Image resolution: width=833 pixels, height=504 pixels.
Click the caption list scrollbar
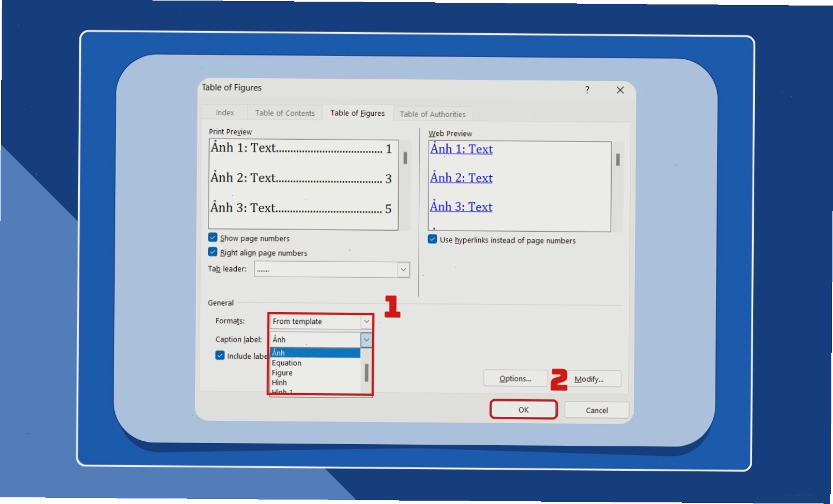(367, 372)
